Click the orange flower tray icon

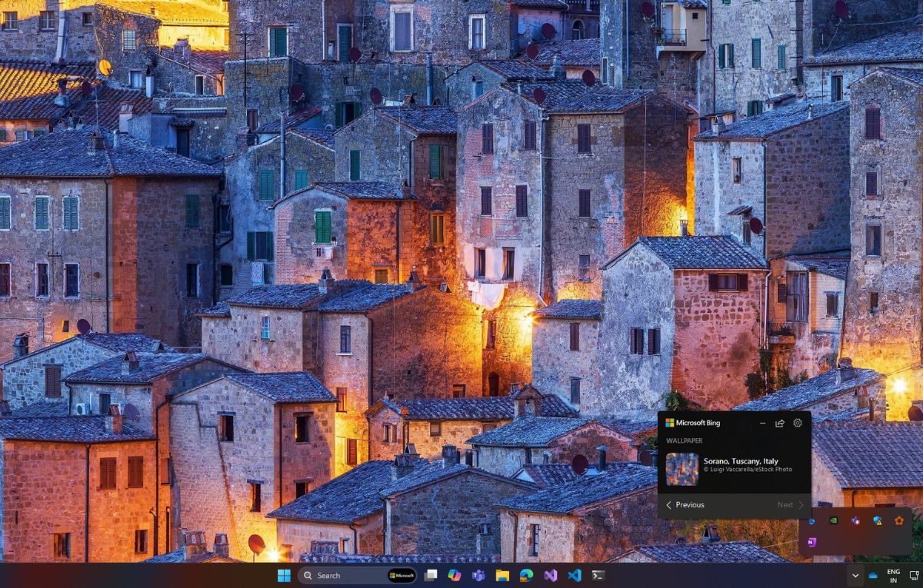pyautogui.click(x=898, y=520)
